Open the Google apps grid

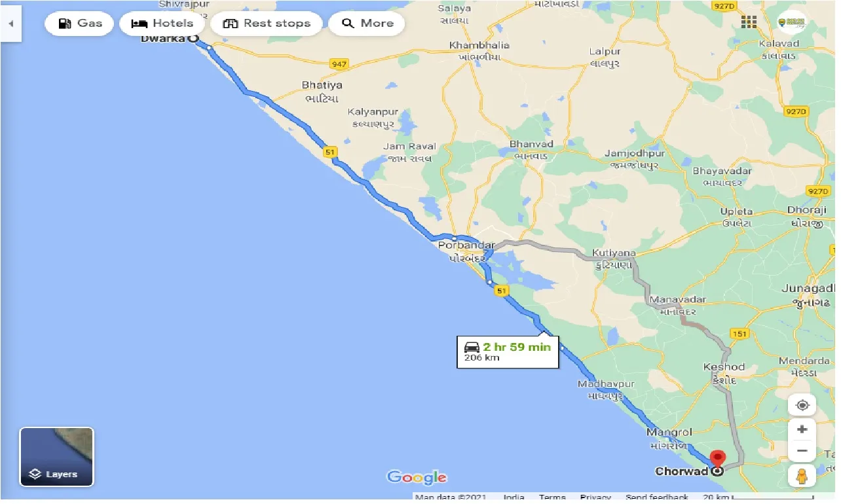pos(747,22)
